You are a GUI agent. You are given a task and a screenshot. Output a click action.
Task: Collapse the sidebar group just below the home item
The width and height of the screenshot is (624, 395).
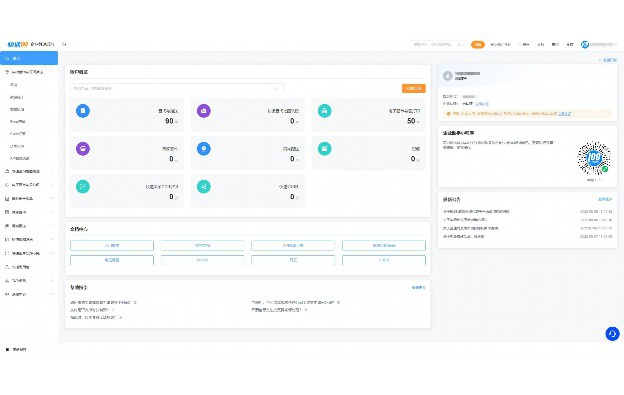click(29, 72)
